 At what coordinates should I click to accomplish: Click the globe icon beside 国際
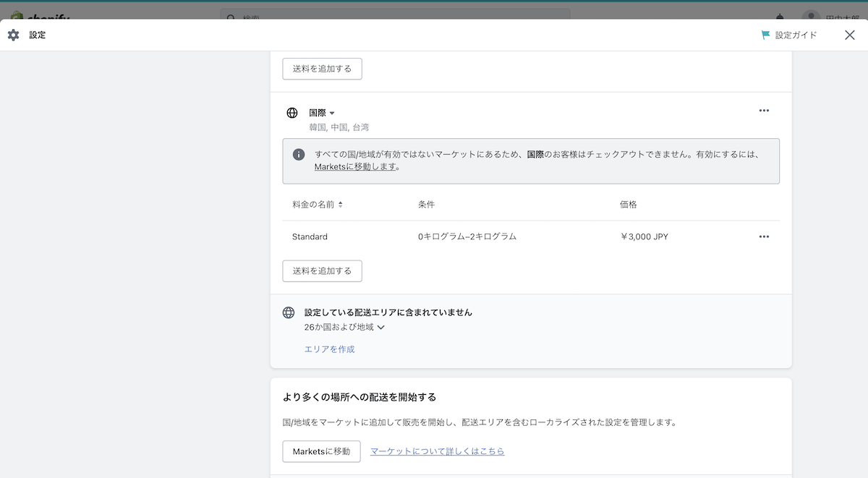(x=292, y=113)
